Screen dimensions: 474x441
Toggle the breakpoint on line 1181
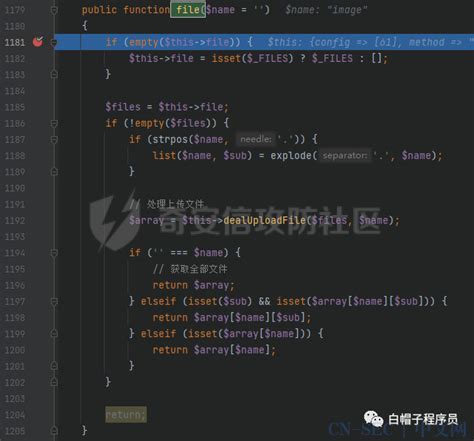(38, 42)
